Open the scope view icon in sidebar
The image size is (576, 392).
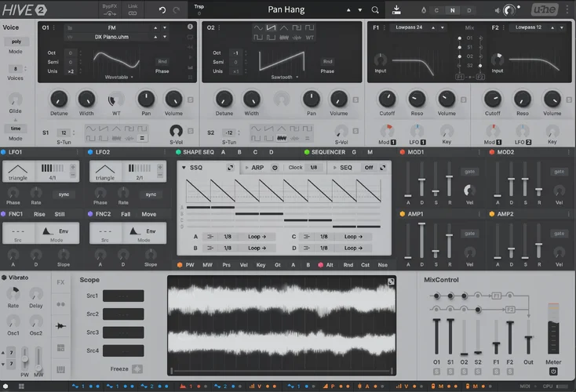pyautogui.click(x=60, y=325)
